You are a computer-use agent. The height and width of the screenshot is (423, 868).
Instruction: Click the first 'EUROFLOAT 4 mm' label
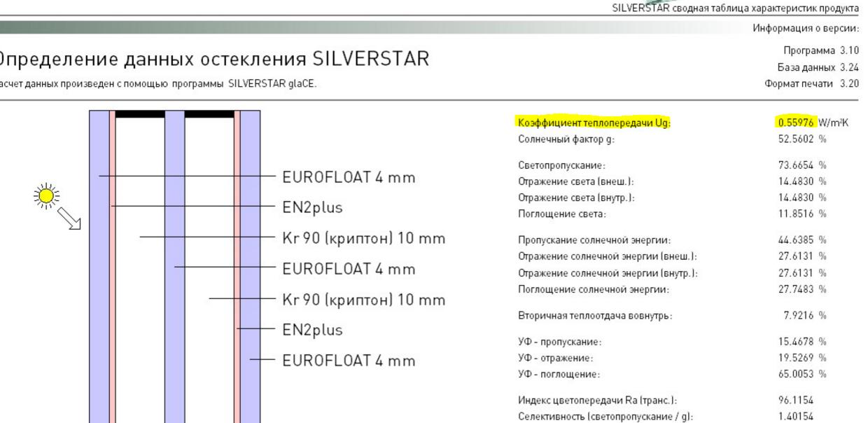point(349,177)
